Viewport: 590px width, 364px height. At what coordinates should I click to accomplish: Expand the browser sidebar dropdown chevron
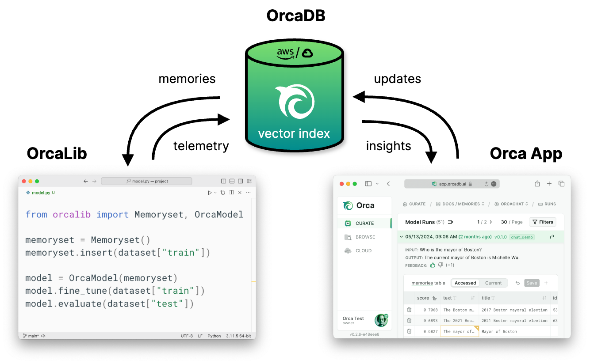pyautogui.click(x=377, y=184)
